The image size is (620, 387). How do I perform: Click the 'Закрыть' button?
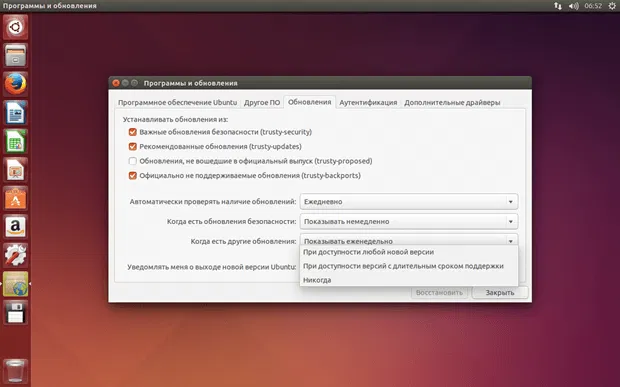[500, 293]
